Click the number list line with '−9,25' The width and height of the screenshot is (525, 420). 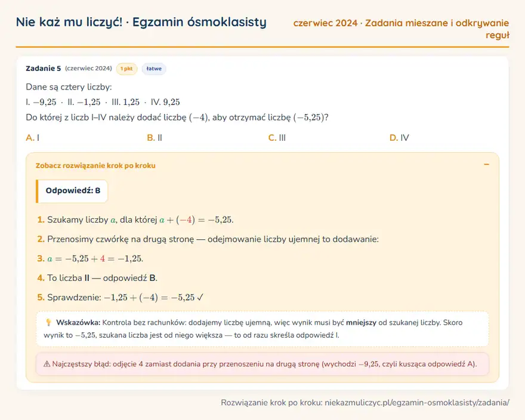pos(103,102)
